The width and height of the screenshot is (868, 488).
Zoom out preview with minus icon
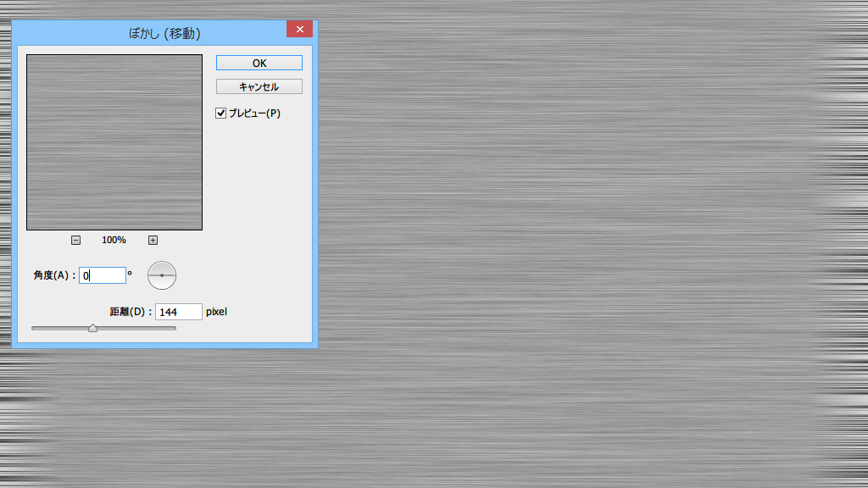(x=75, y=240)
